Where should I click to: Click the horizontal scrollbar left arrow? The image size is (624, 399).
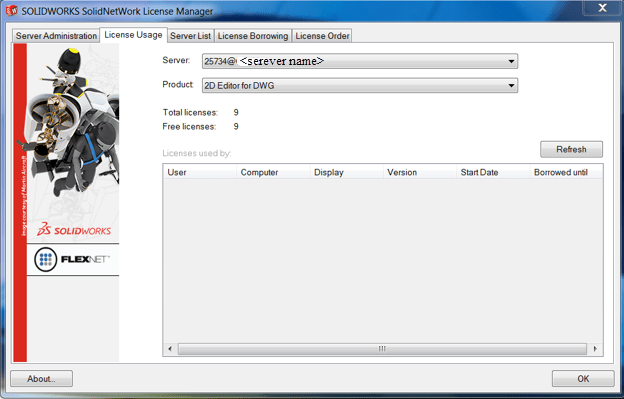pos(170,349)
